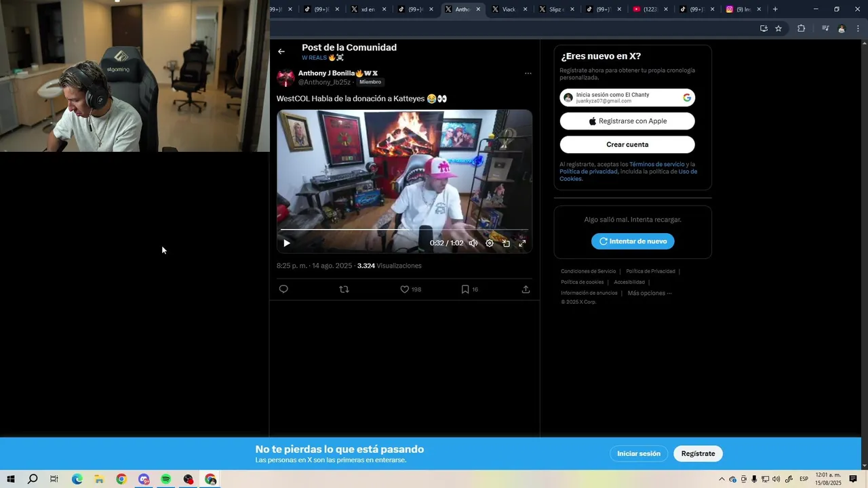Open File Explorer from taskbar

(99, 479)
